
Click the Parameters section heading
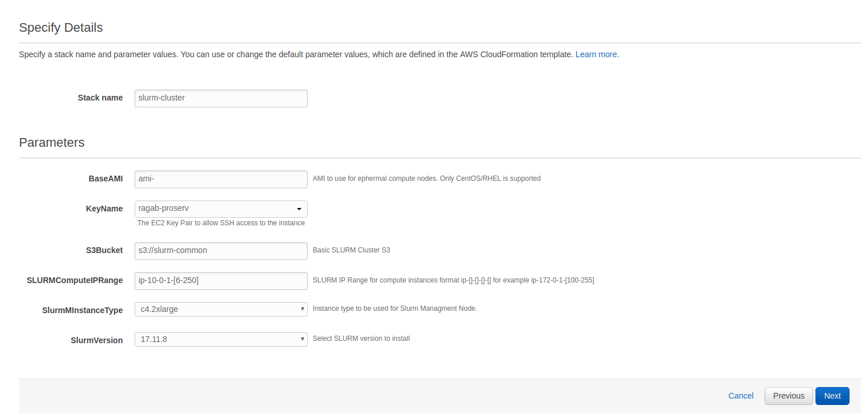[51, 143]
